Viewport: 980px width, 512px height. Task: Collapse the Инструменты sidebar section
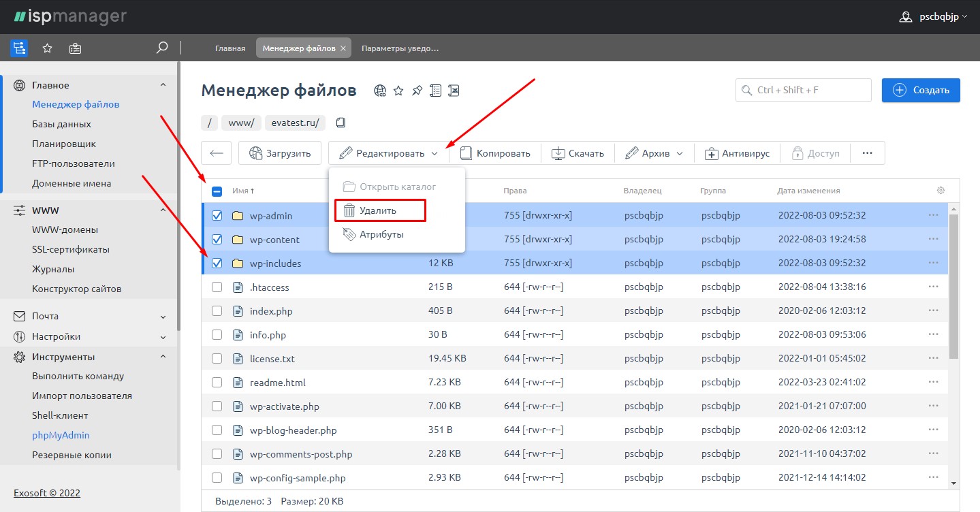click(x=163, y=357)
